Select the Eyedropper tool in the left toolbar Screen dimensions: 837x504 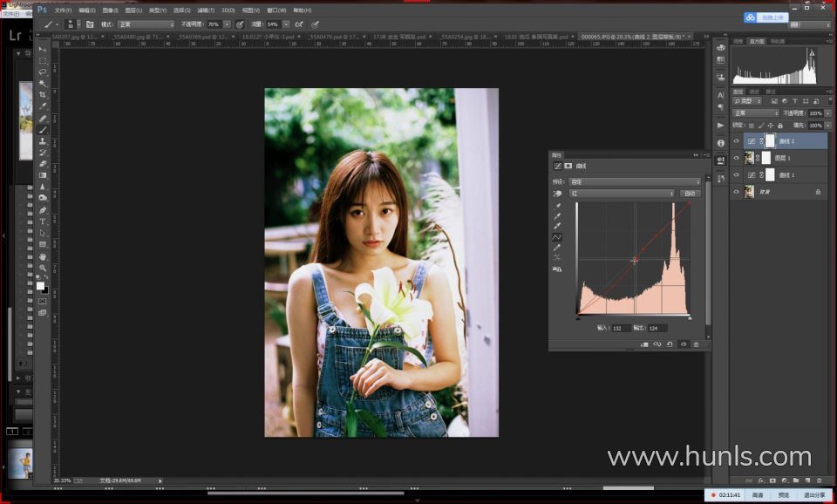[x=43, y=106]
